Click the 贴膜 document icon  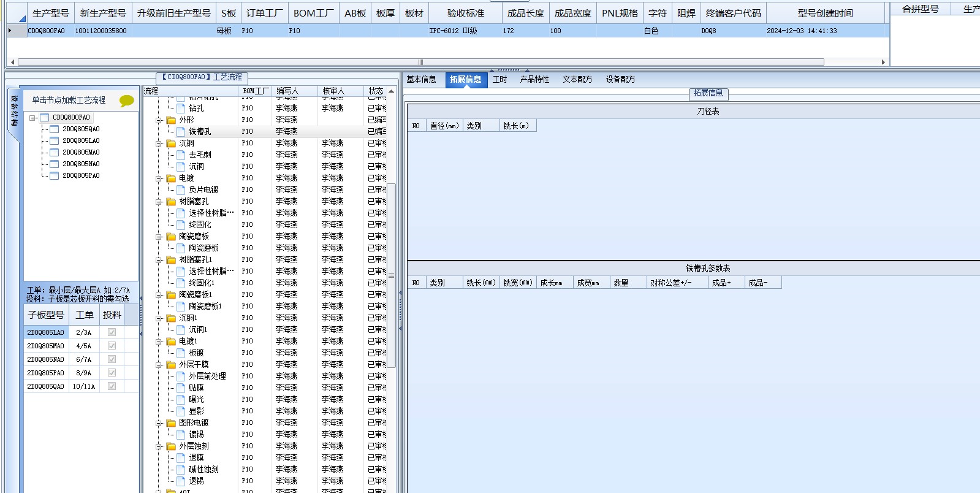coord(181,388)
